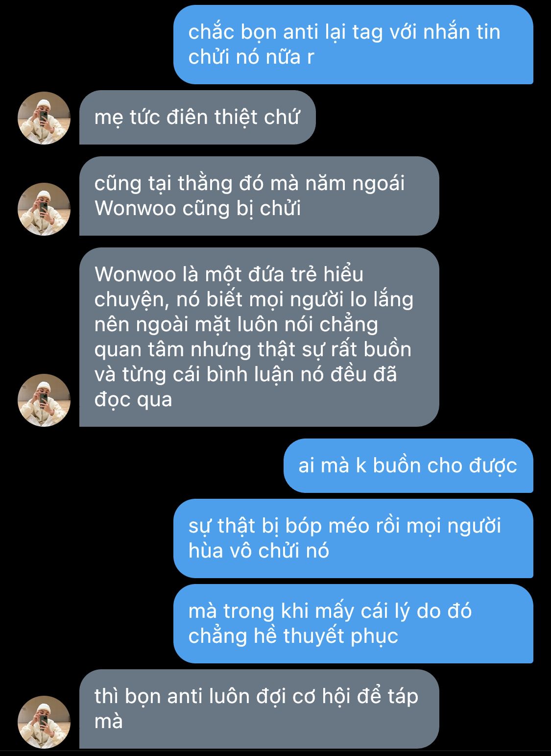Select message "cũng tại thằng đó mà năm ngoái"

coord(259,196)
